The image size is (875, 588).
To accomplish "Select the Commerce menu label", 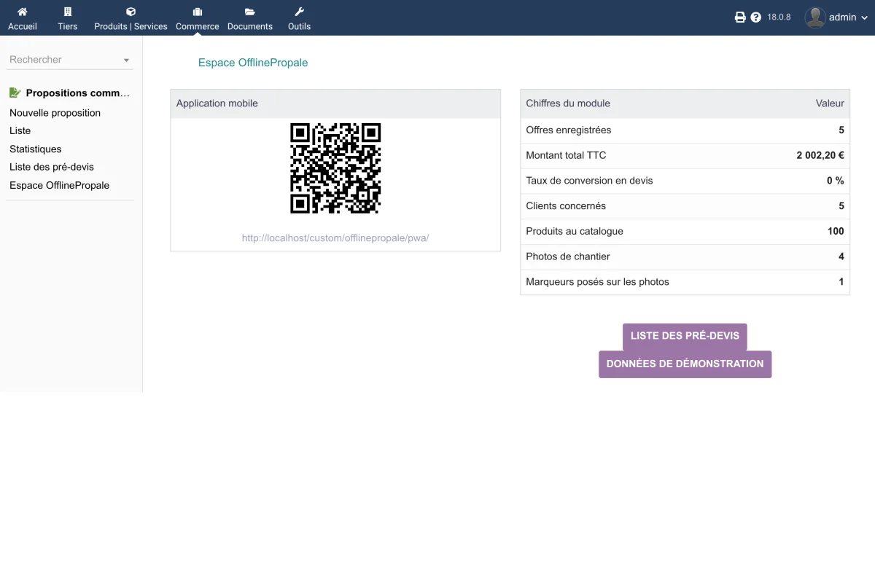I will coord(198,26).
